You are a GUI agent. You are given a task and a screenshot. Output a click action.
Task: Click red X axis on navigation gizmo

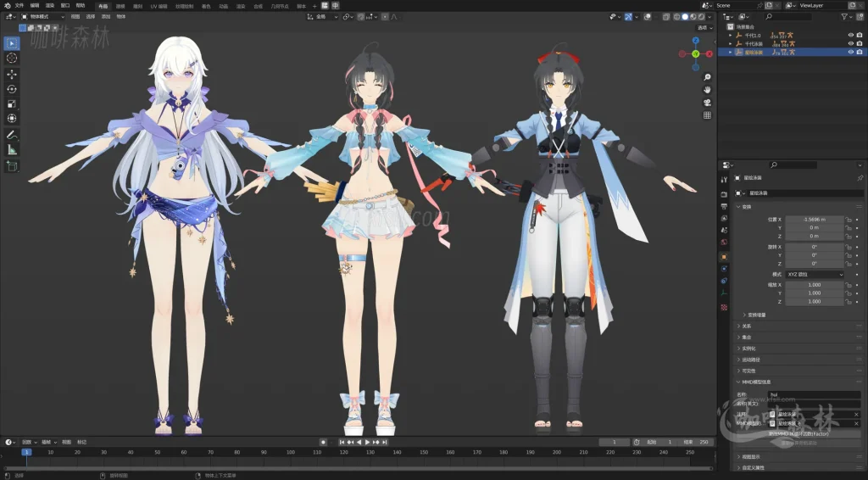tap(709, 53)
